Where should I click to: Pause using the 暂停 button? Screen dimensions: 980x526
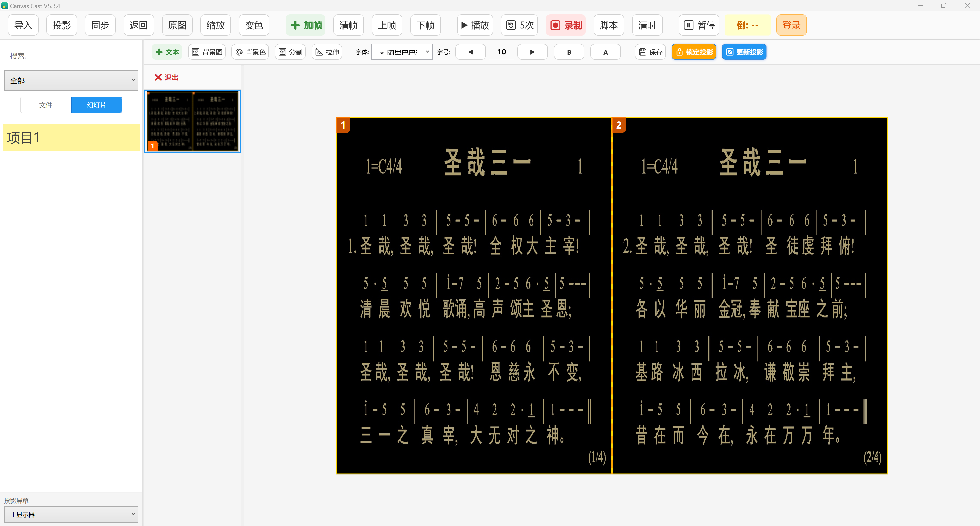699,25
